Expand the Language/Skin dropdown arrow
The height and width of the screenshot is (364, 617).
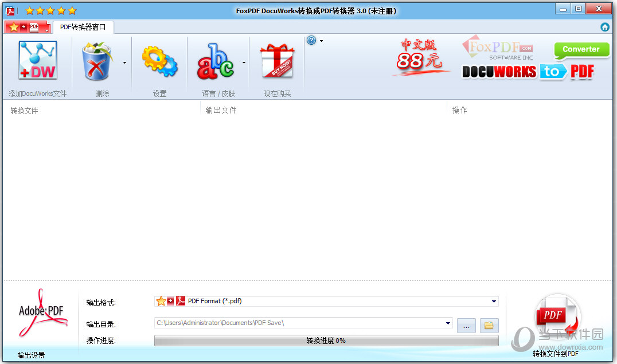[x=244, y=63]
